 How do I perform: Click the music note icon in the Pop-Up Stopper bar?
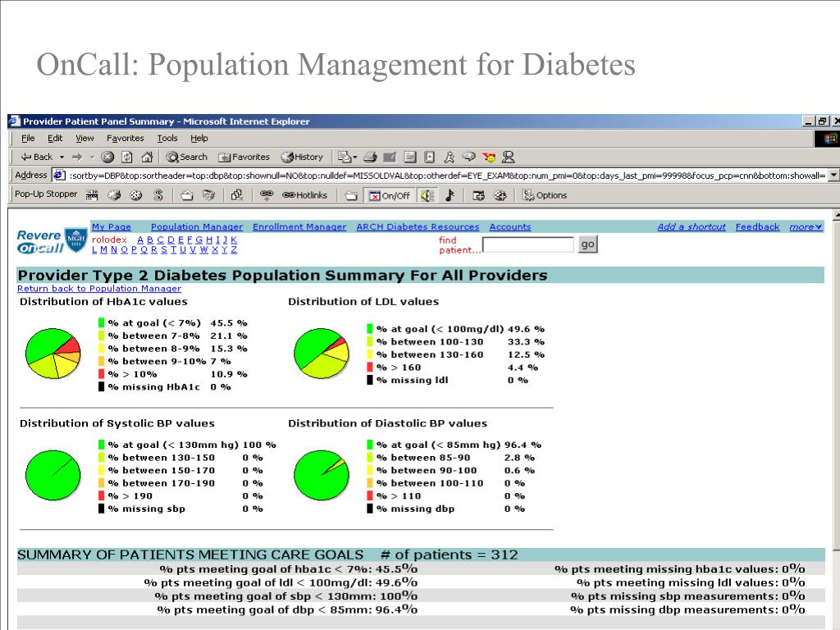450,195
